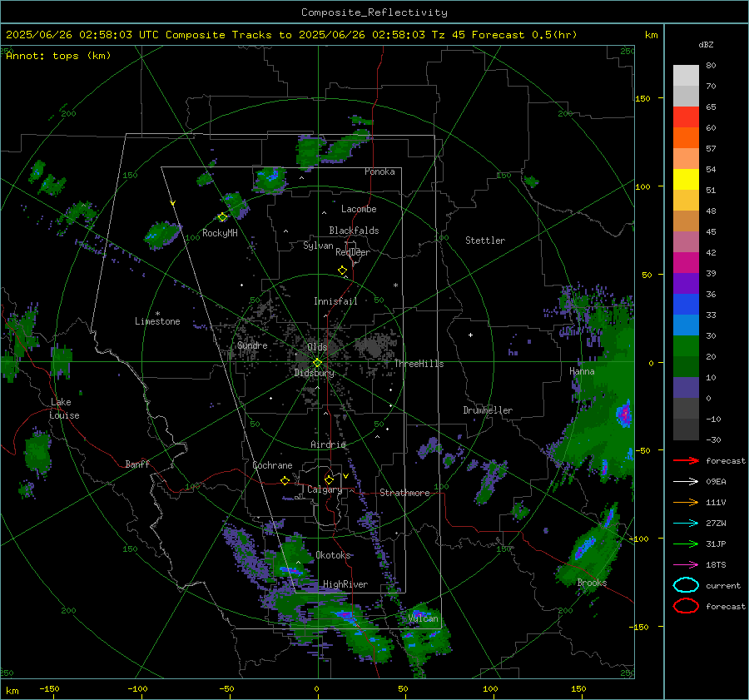Image resolution: width=749 pixels, height=700 pixels.
Task: Click the green 31JP track arrow
Action: (x=686, y=544)
